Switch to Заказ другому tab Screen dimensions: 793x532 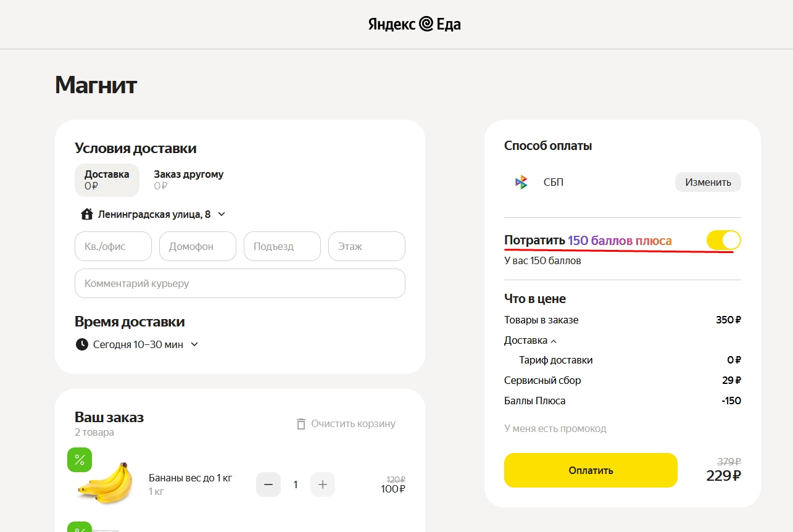tap(189, 180)
